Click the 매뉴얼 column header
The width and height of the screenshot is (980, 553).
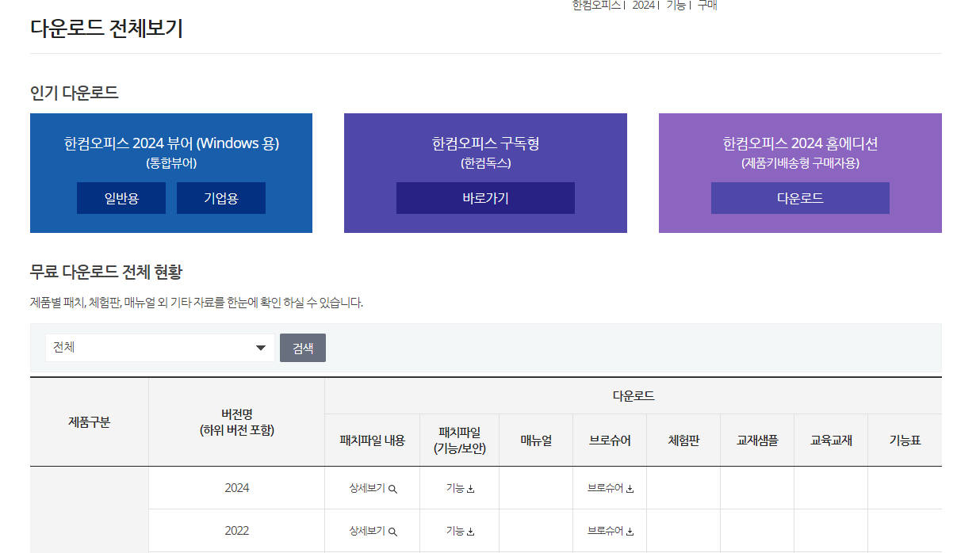[536, 440]
